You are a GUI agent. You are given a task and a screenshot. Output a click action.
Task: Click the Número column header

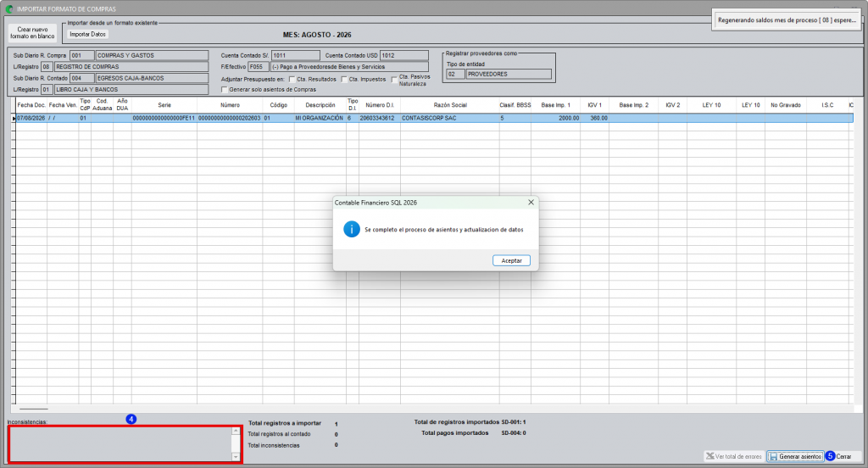click(230, 104)
